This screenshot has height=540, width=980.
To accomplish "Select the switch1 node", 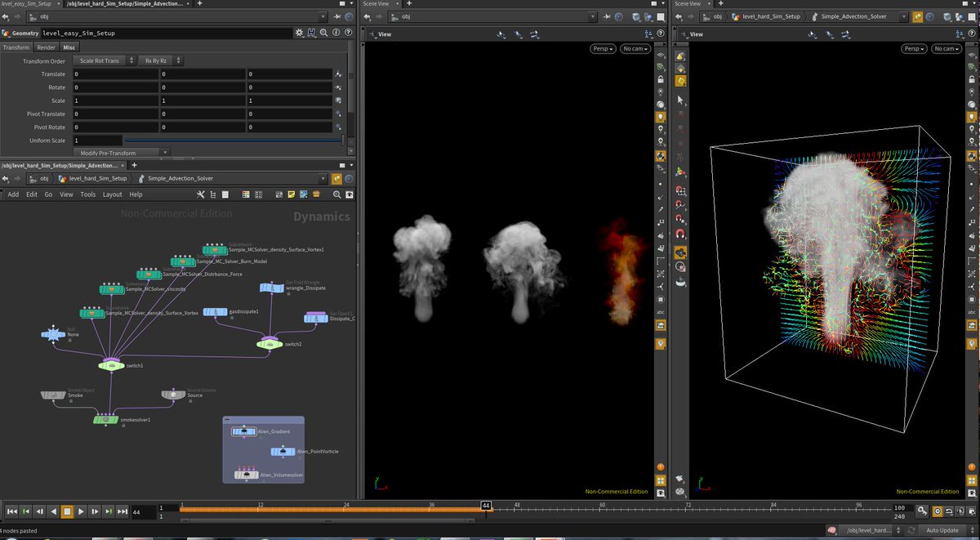I will [x=109, y=364].
